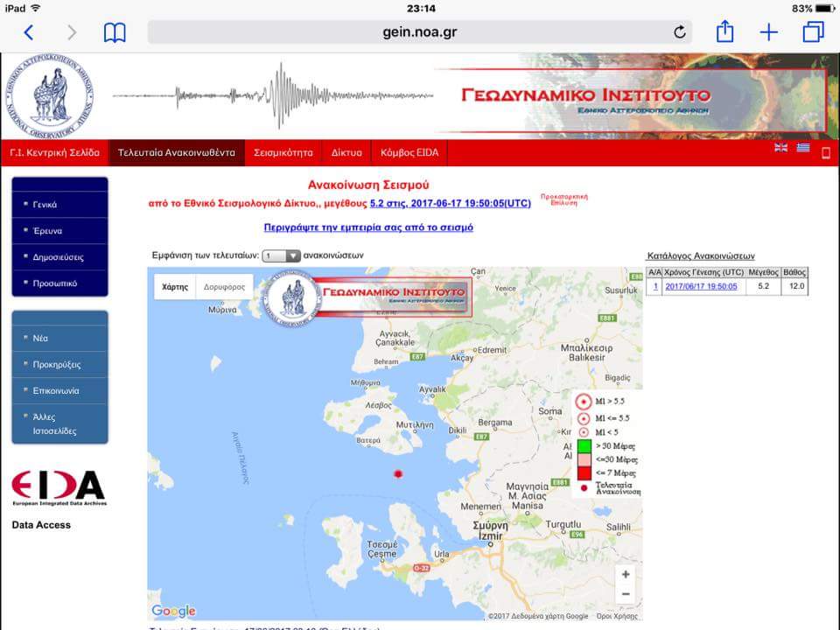Open the Κόμβος EIDA menu item
Screen dimensions: 840x630
[409, 152]
